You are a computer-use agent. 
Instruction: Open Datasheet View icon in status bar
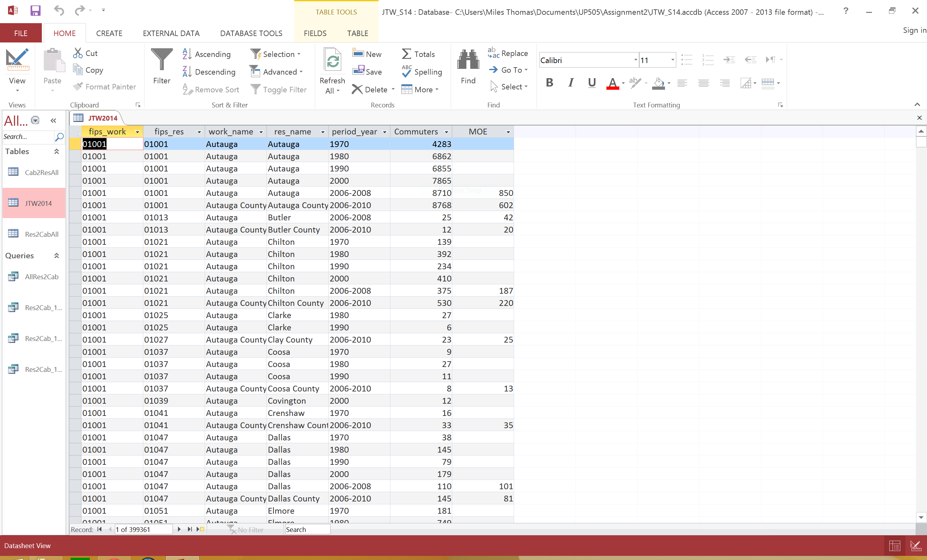pyautogui.click(x=894, y=546)
